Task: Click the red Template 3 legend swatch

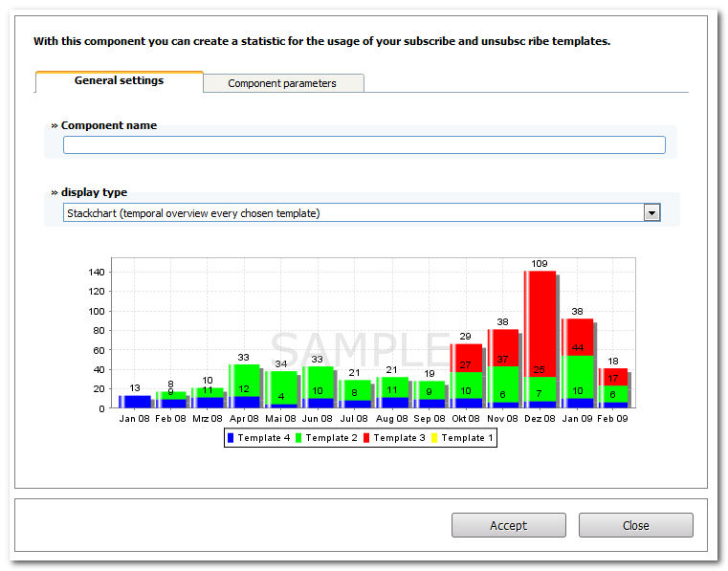Action: click(x=366, y=438)
